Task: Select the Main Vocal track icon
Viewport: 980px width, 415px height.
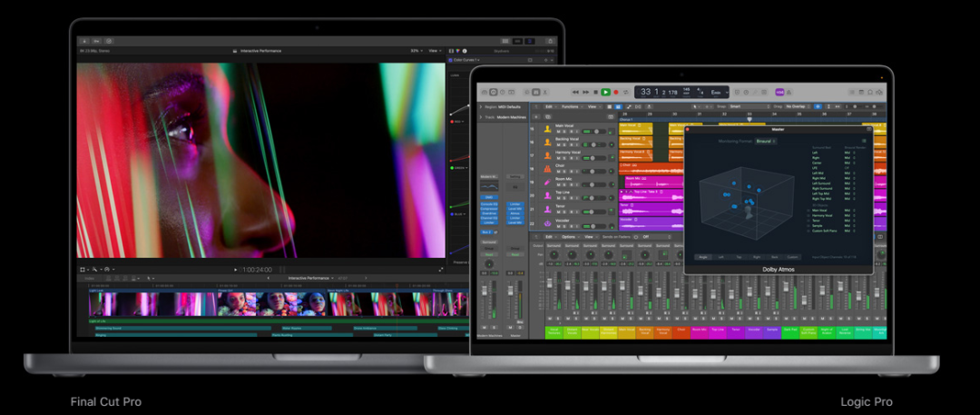Action: tap(547, 129)
